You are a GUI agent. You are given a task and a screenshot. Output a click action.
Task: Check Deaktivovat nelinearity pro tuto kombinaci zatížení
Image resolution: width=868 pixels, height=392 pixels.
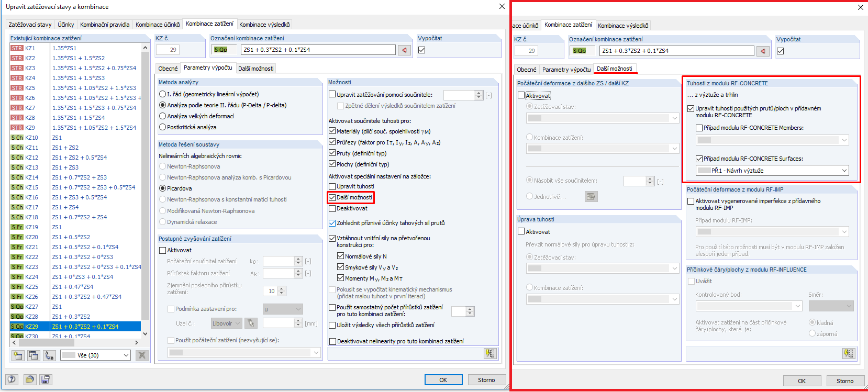tap(332, 341)
